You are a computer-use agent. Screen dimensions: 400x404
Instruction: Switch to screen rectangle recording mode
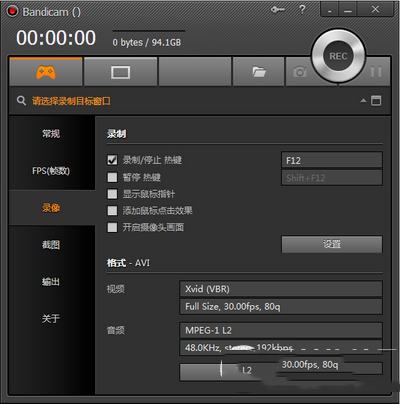pyautogui.click(x=120, y=72)
